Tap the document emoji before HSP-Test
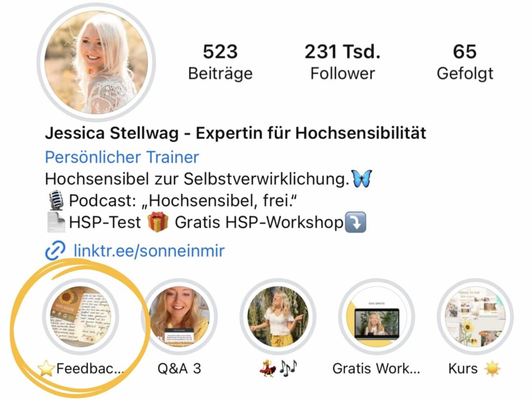 tap(56, 222)
